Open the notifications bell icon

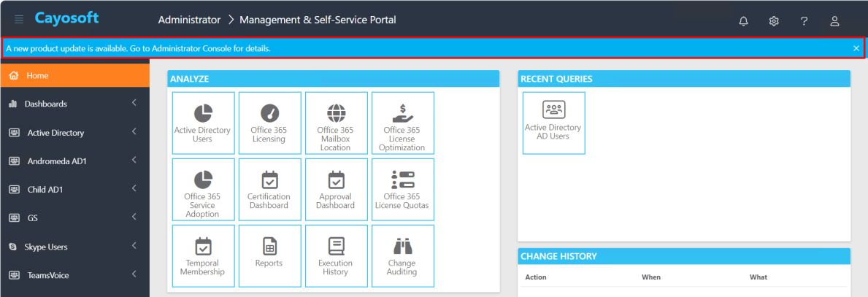743,21
